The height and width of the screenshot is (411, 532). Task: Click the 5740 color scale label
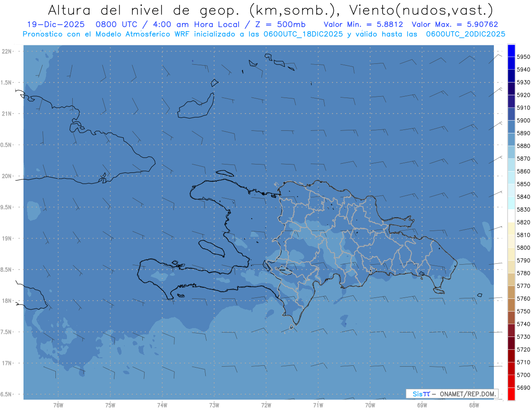523,324
